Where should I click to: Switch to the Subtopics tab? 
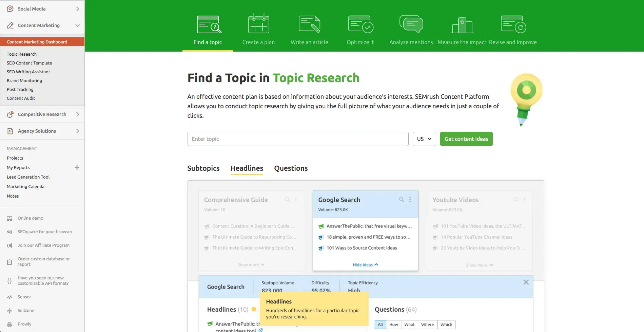click(203, 168)
